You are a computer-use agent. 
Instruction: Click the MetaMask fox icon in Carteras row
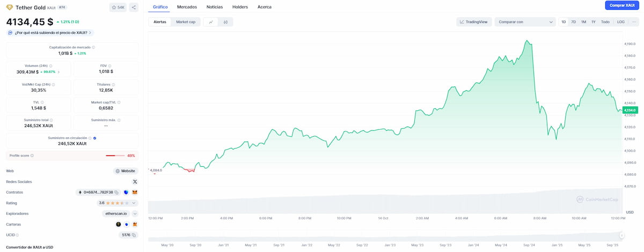135,224
